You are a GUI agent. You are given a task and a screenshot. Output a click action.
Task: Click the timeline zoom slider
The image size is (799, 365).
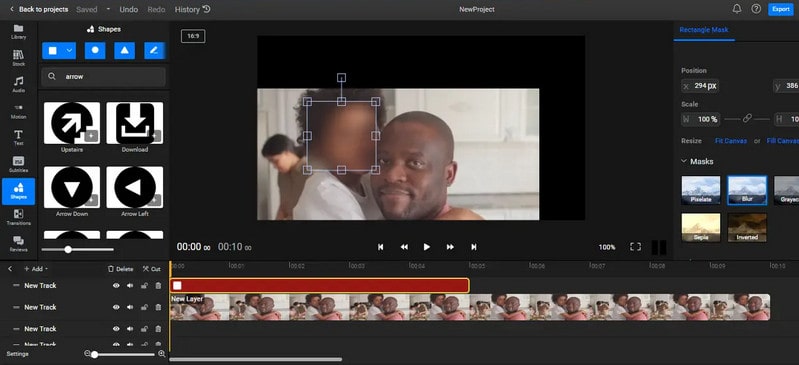click(x=123, y=354)
